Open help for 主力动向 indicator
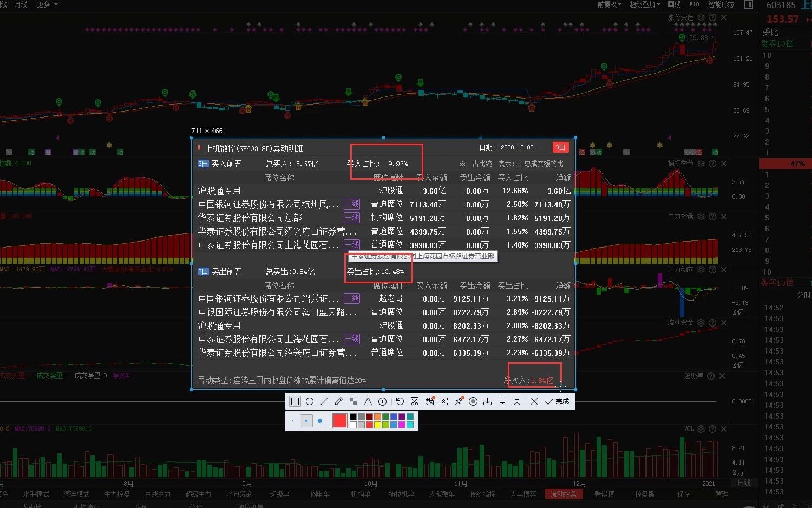 tap(712, 270)
